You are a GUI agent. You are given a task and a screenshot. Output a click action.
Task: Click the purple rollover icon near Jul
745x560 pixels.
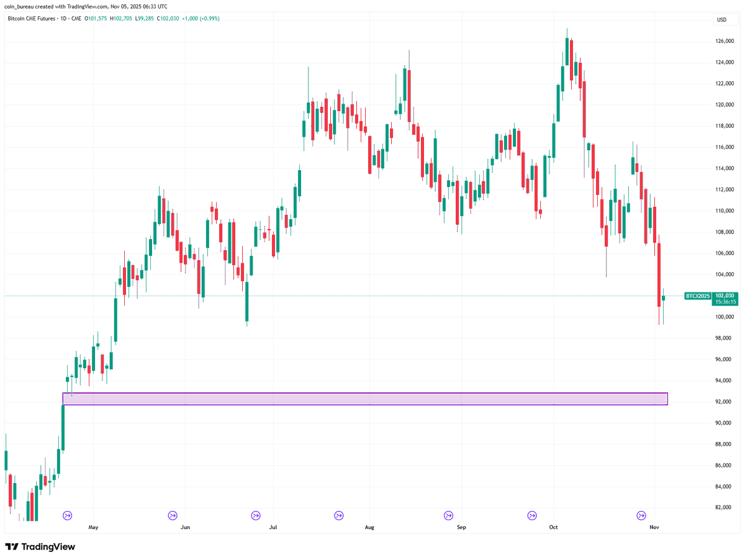(x=256, y=515)
